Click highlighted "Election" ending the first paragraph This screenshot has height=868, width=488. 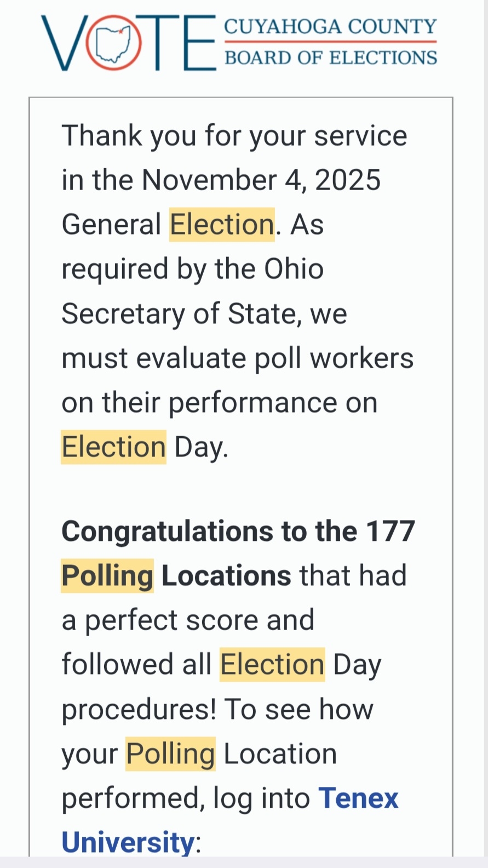(x=113, y=447)
